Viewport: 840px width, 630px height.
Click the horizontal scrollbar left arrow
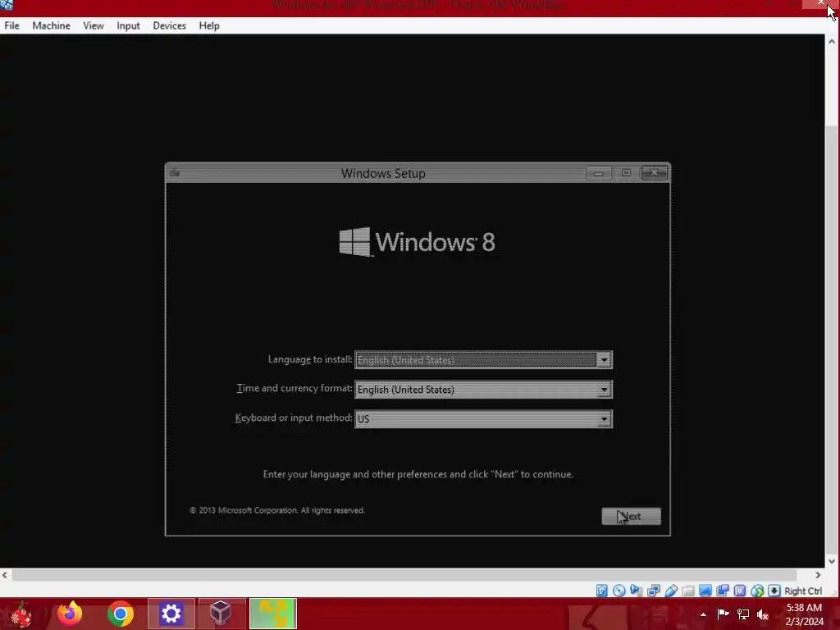(5, 575)
